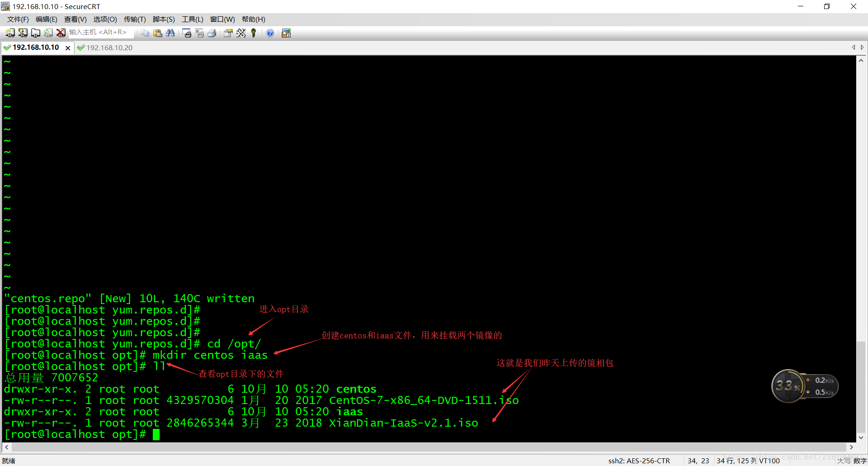
Task: Open the 工具(L) menu
Action: [x=193, y=19]
